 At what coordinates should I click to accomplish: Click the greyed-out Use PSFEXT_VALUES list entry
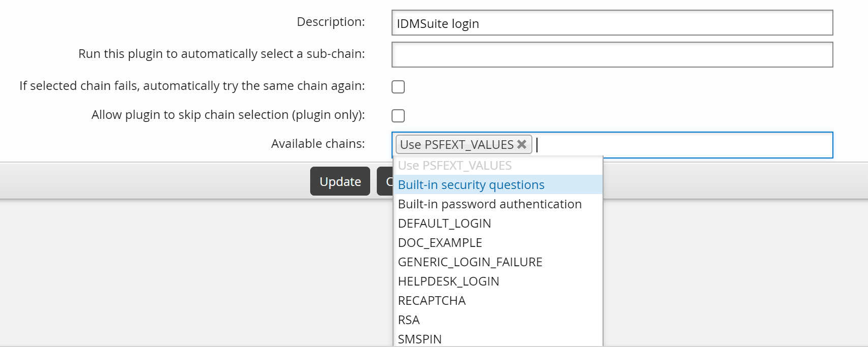click(455, 166)
